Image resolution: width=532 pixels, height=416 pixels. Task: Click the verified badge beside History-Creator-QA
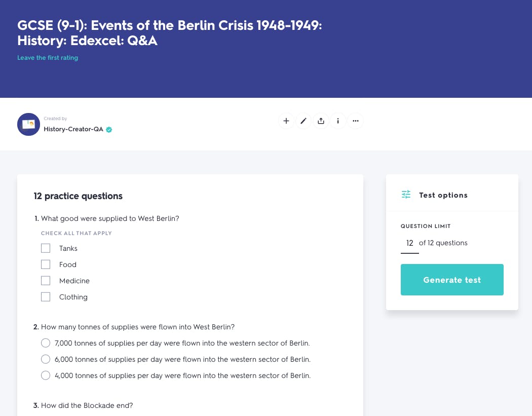(x=108, y=129)
